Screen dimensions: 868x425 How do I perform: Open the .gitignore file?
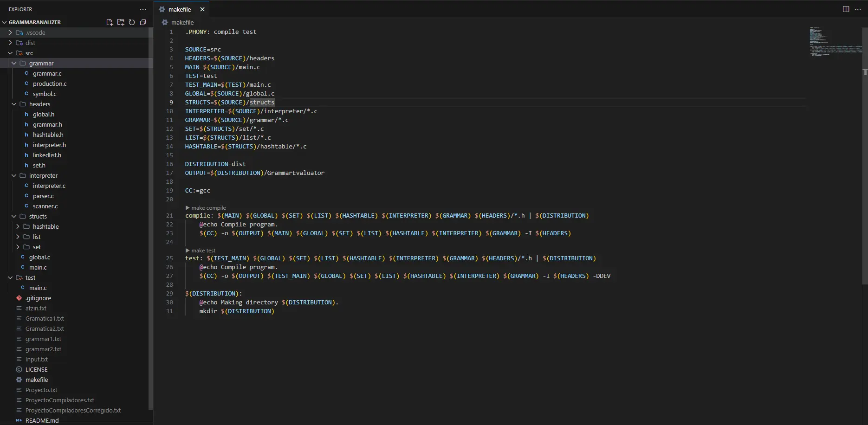tap(77, 298)
